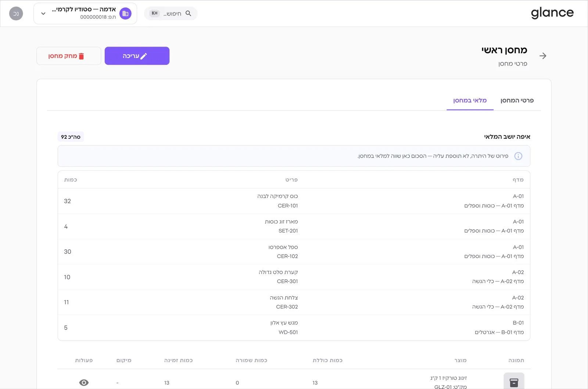Viewport: 588px width, 389px height.
Task: Select the צלחת הגשה item
Action: coord(284,298)
